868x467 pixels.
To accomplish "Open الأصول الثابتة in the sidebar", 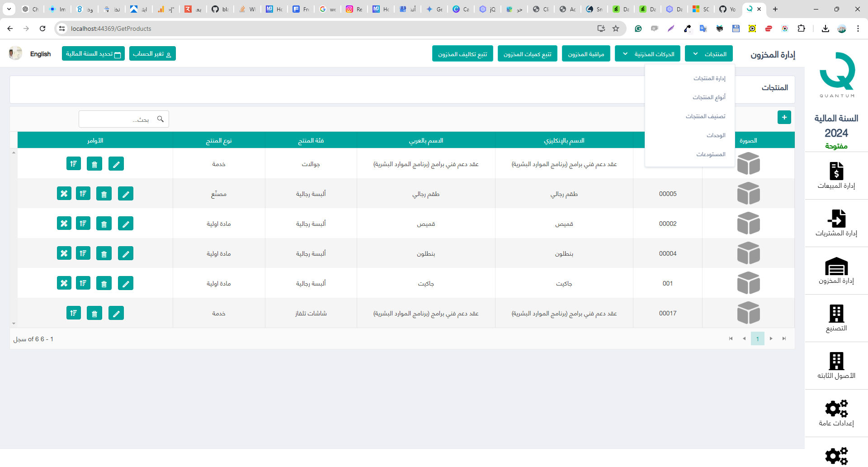I will 836,366.
